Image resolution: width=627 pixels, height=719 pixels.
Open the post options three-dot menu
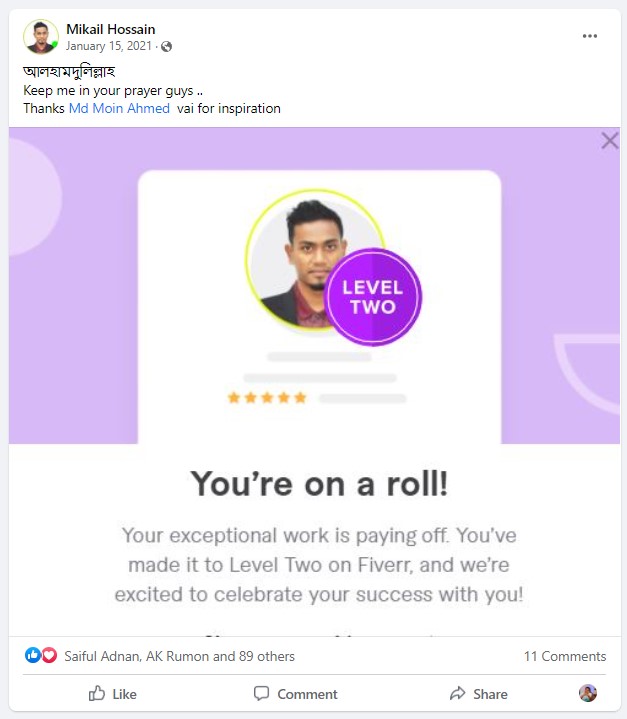point(590,36)
